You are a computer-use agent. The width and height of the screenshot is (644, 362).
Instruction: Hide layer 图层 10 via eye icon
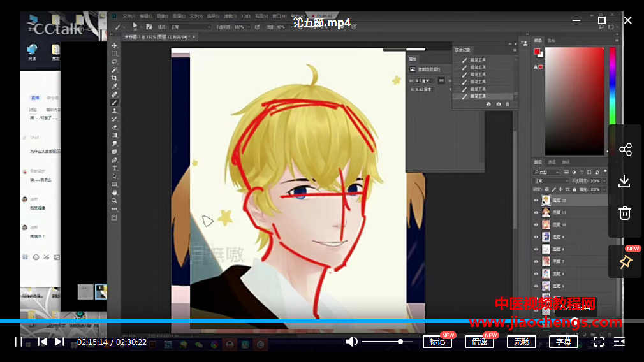536,225
